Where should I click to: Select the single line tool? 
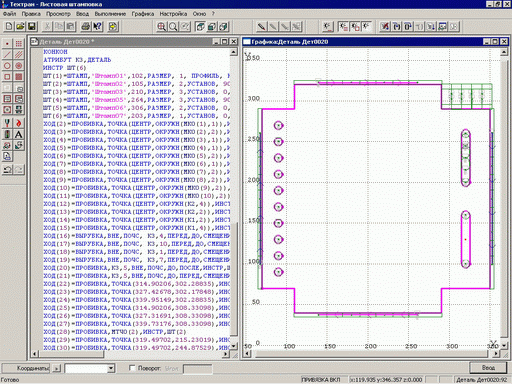pos(7,55)
